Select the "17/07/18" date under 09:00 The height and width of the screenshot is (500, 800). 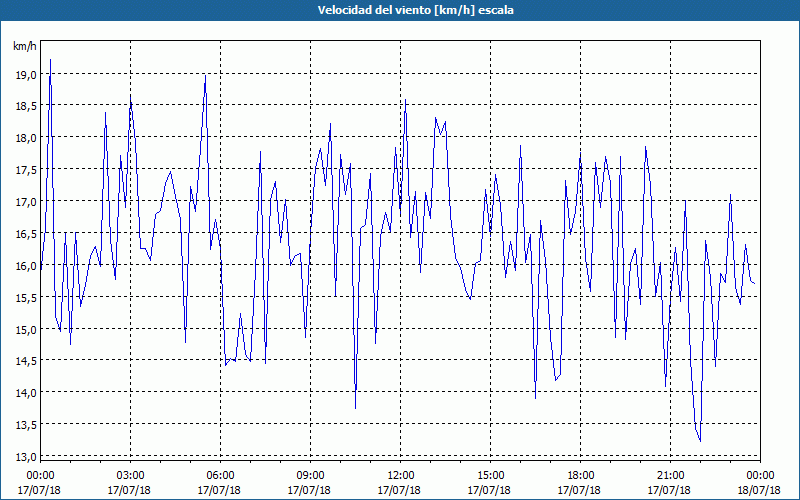pos(309,490)
